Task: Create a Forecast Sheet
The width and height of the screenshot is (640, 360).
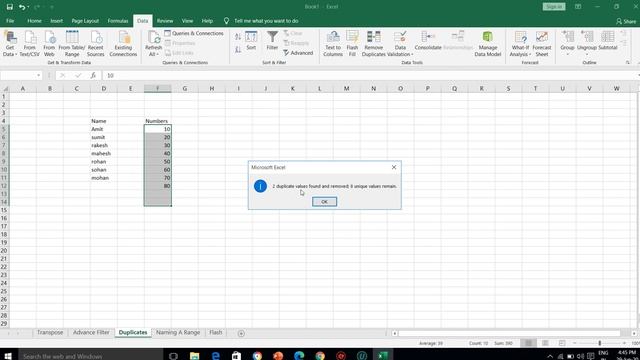Action: (x=542, y=44)
